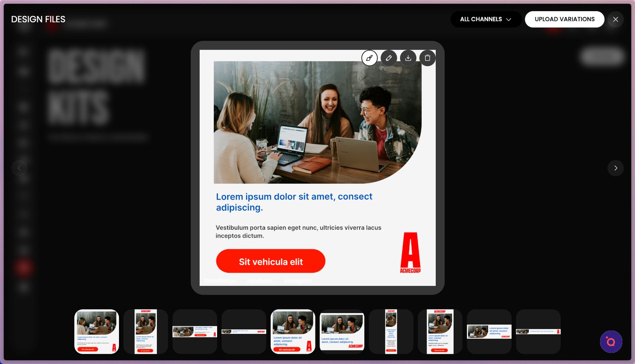Click the Upload Variations button

(x=564, y=19)
